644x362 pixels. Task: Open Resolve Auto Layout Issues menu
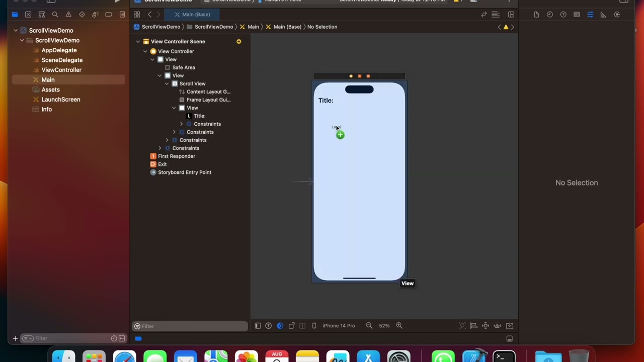497,326
